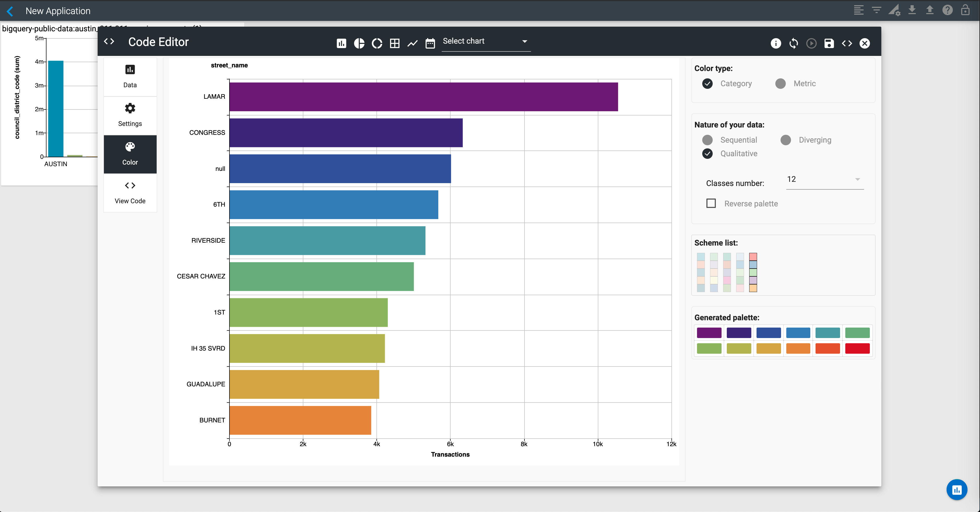Enable the Reverse palette checkbox
980x512 pixels.
[711, 203]
